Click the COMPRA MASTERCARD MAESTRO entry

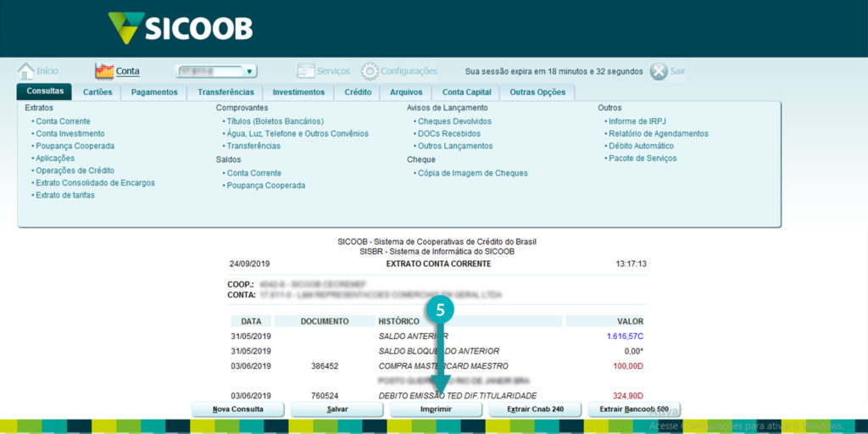443,366
